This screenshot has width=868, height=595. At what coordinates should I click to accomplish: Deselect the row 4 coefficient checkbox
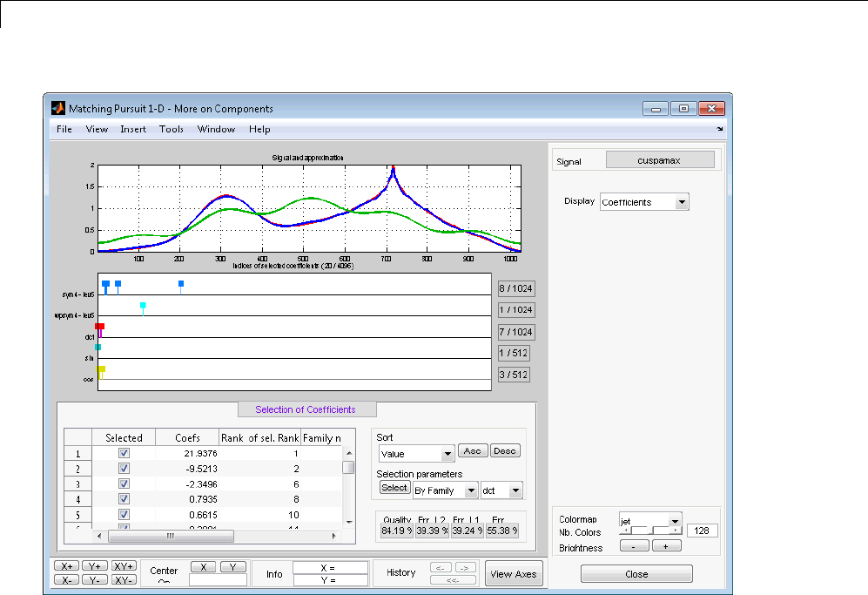pos(124,499)
